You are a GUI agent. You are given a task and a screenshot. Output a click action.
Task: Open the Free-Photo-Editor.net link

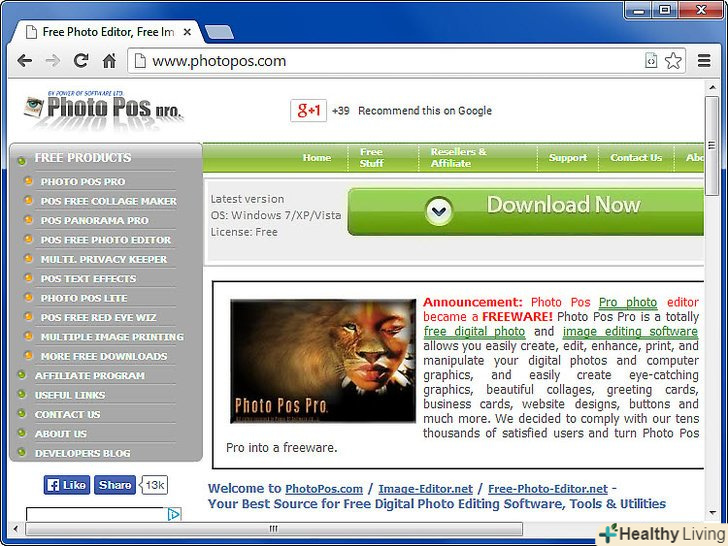click(x=548, y=489)
